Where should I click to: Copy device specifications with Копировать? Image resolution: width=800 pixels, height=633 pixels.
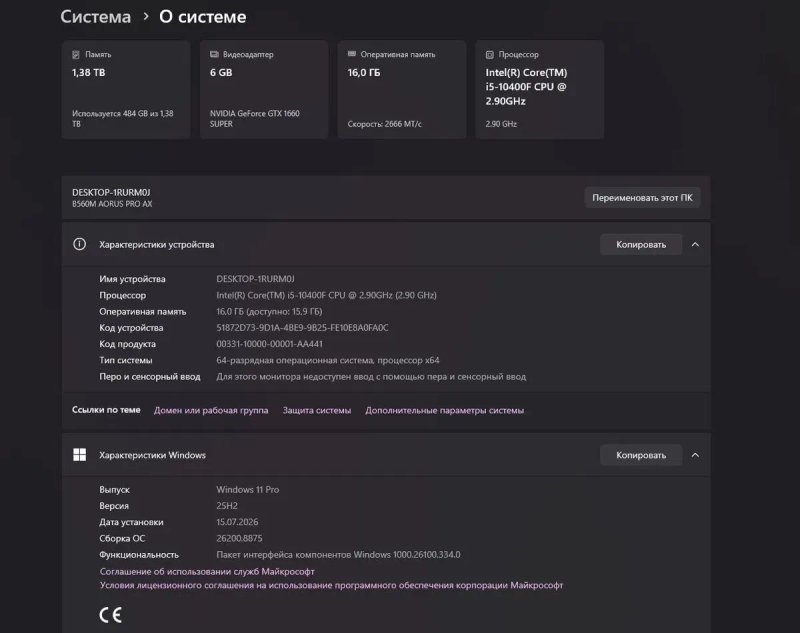(641, 244)
